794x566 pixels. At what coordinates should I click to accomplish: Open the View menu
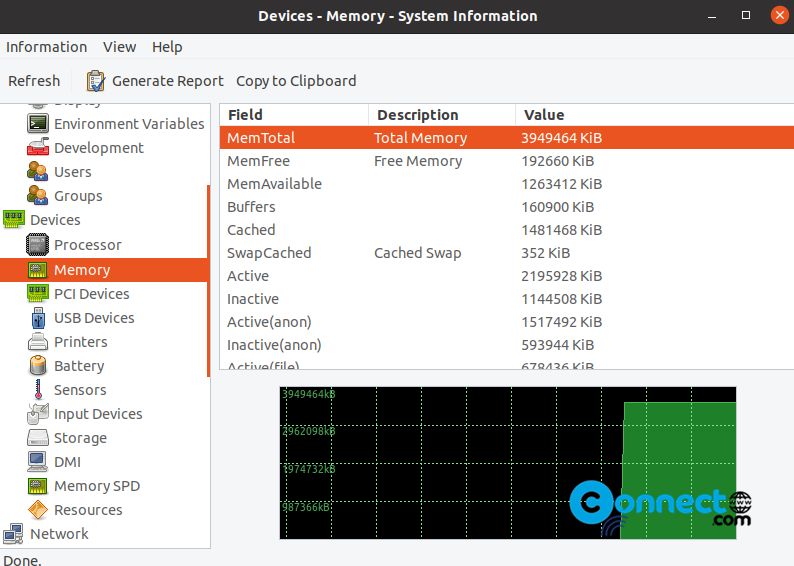120,47
